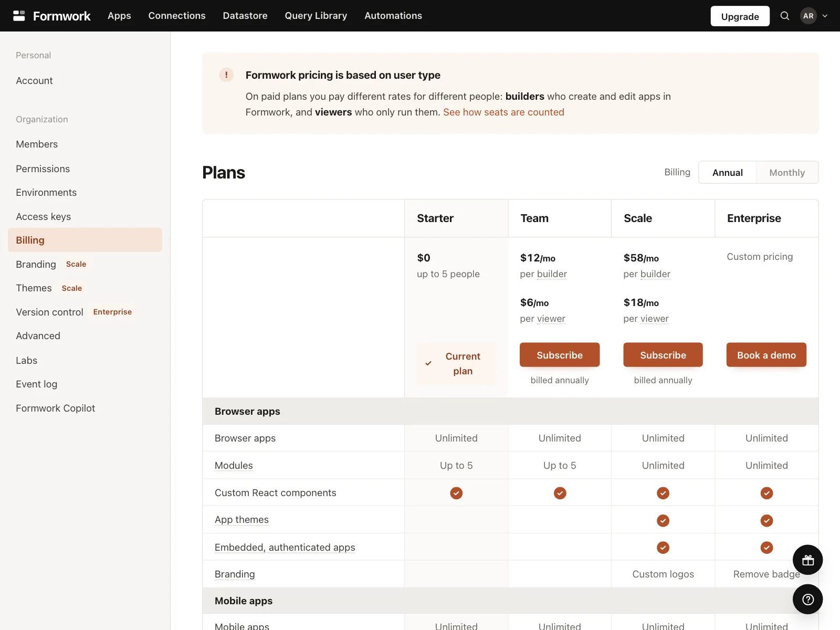
Task: Click Starter checkmark for Custom React components
Action: [456, 493]
